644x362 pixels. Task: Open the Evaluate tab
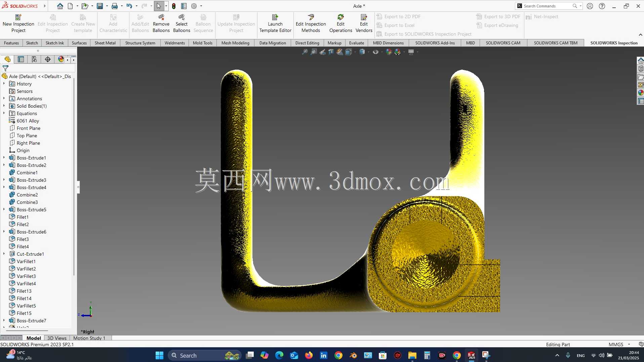point(356,43)
